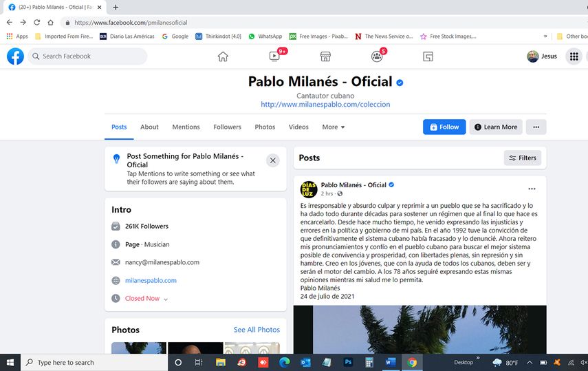Expand Closed Now hours chevron
The height and width of the screenshot is (371, 588).
pyautogui.click(x=166, y=299)
